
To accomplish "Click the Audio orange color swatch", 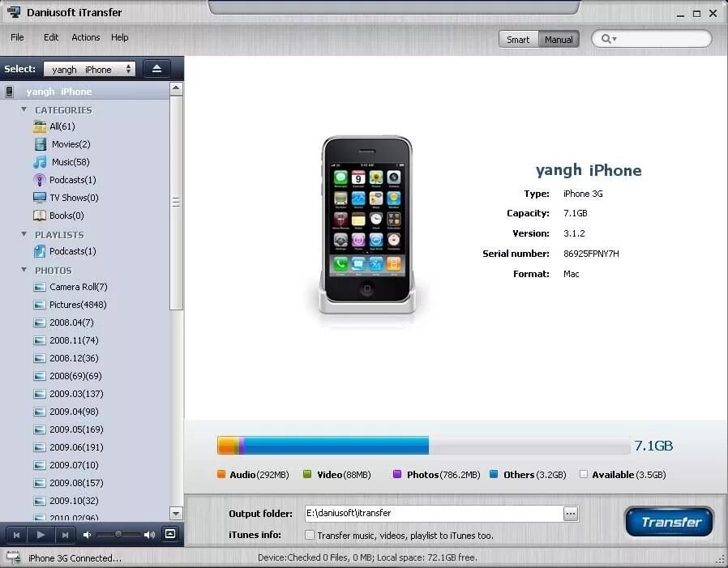I will point(221,474).
